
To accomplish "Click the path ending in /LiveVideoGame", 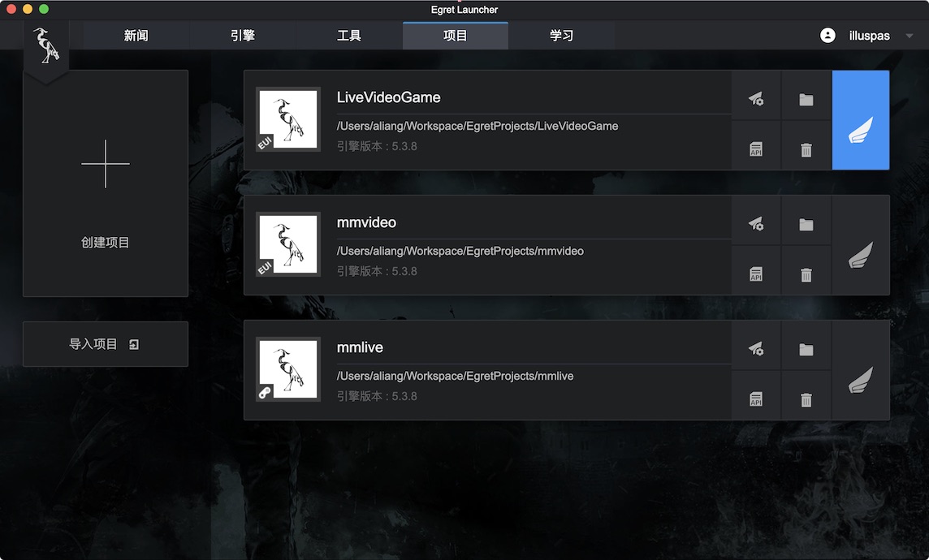I will [477, 126].
